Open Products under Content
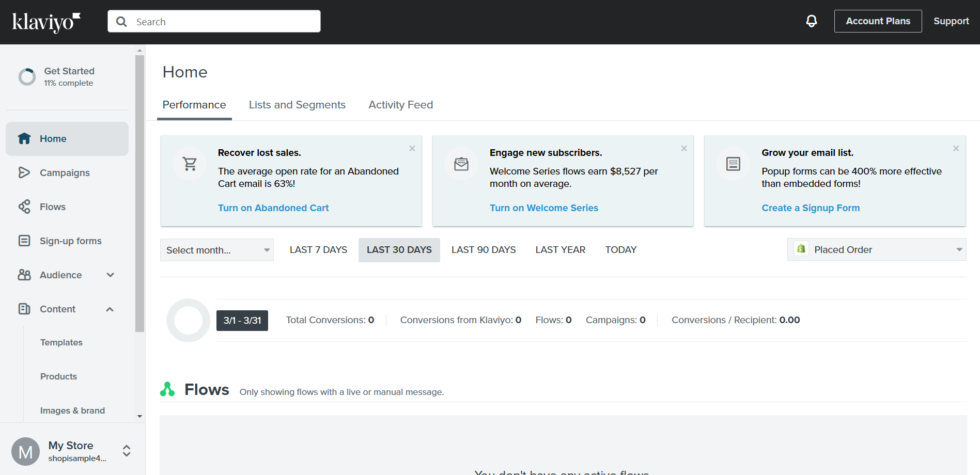 tap(58, 376)
